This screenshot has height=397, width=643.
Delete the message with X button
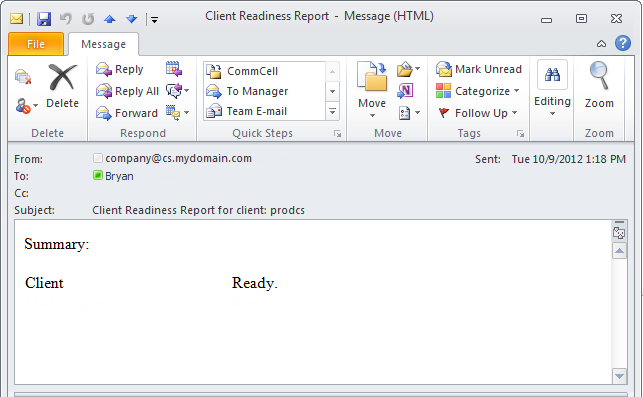62,86
